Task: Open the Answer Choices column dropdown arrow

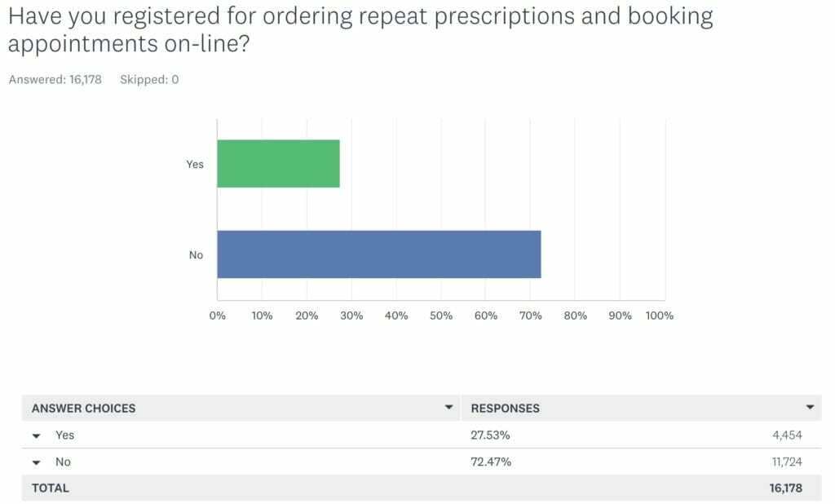Action: click(448, 407)
